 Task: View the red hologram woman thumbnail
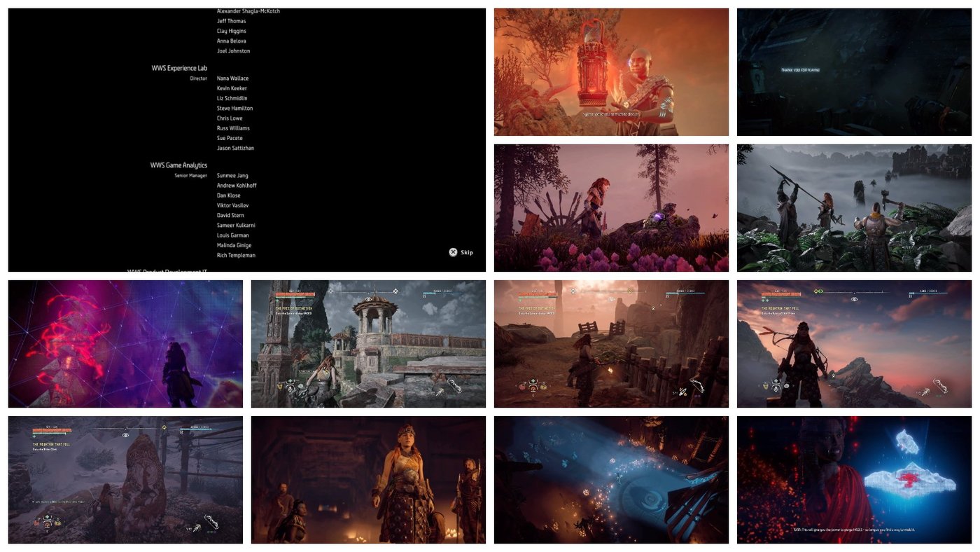pyautogui.click(x=854, y=480)
